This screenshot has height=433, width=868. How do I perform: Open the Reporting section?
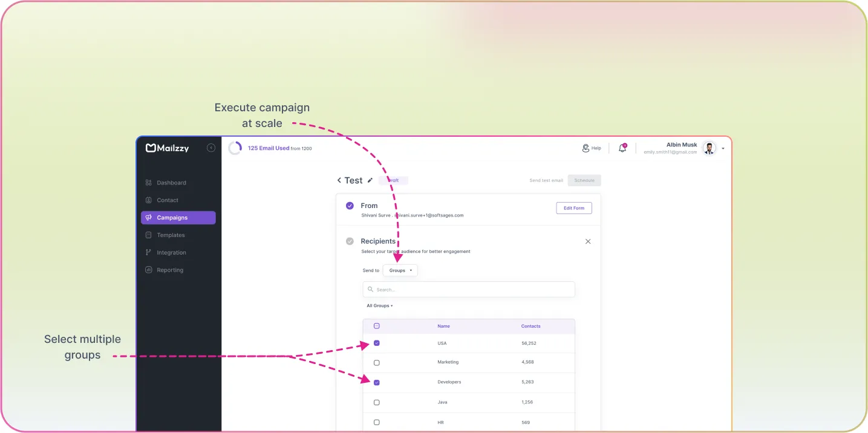[x=171, y=270]
